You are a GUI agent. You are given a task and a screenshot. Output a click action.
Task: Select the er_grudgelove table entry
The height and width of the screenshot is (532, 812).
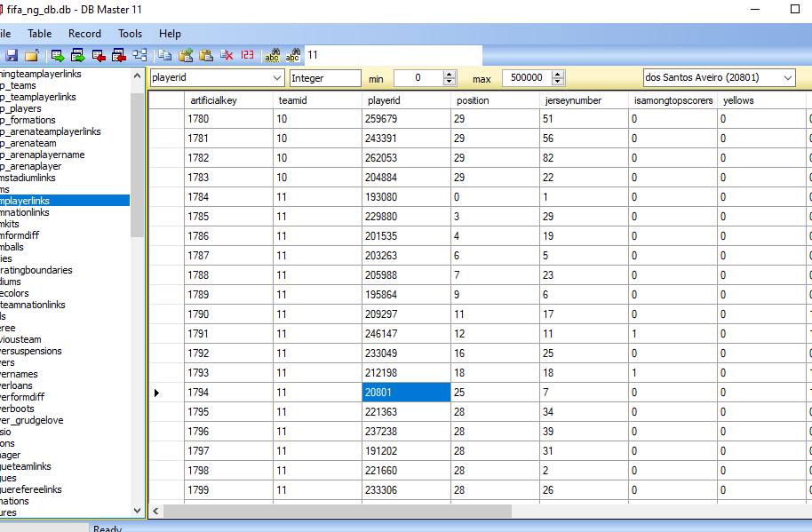pyautogui.click(x=32, y=420)
